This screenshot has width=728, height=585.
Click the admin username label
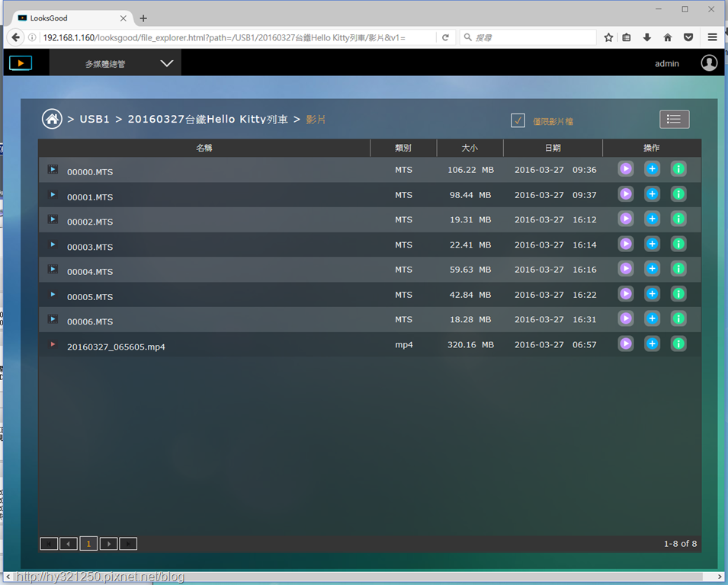point(667,63)
